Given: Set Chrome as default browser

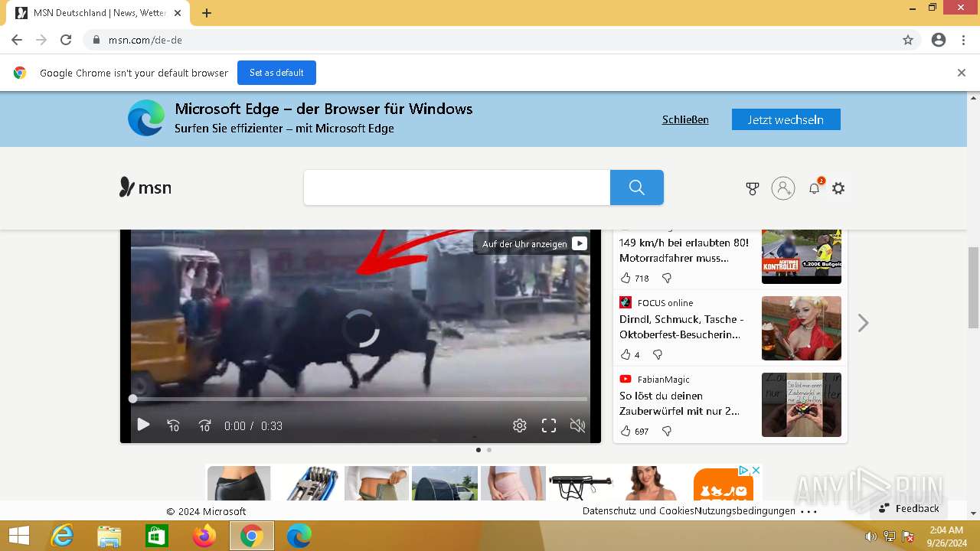Looking at the screenshot, I should click(276, 73).
